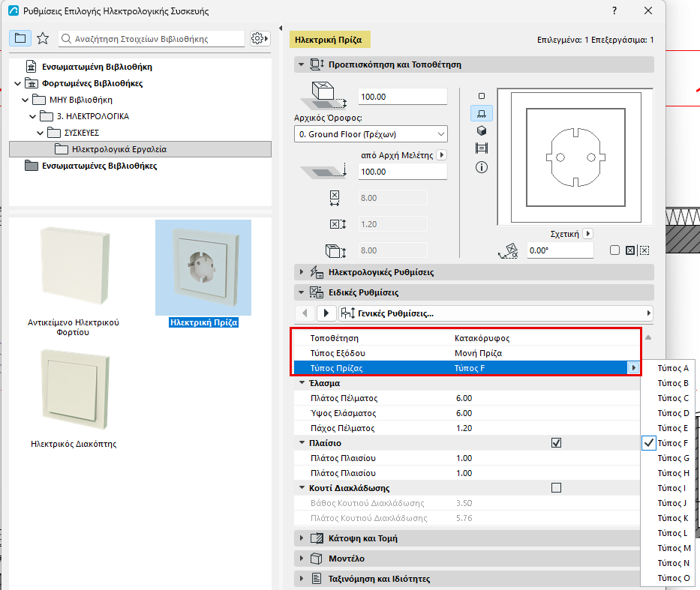The height and width of the screenshot is (590, 700).
Task: Open the help question mark
Action: 614,10
